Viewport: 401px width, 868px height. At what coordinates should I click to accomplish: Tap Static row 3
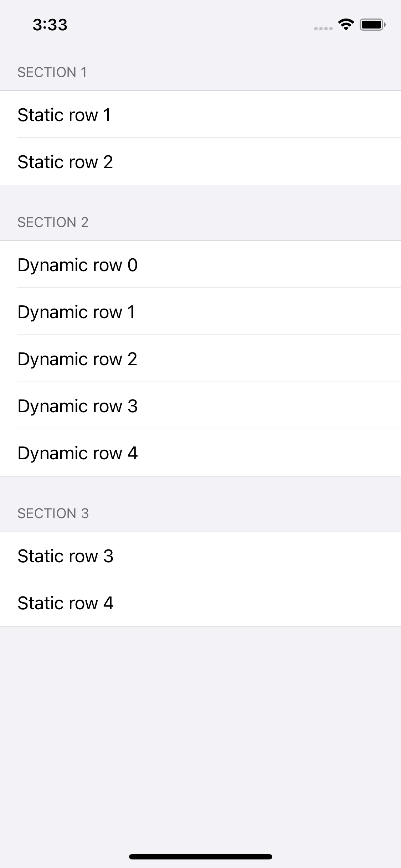pyautogui.click(x=200, y=556)
